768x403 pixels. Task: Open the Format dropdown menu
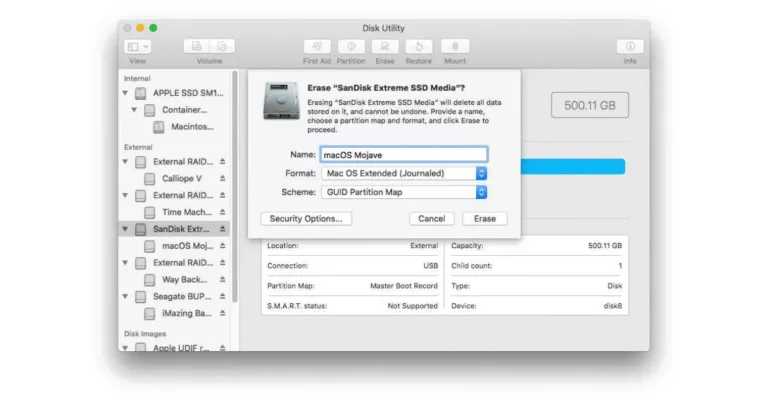pos(404,173)
